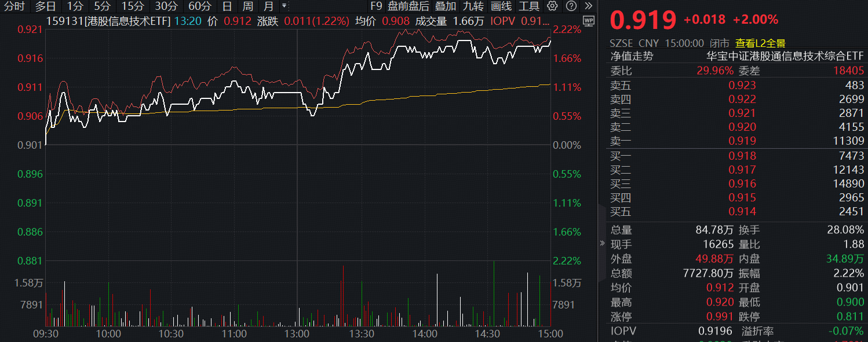Select the 多日 multi-day tab

pos(45,6)
